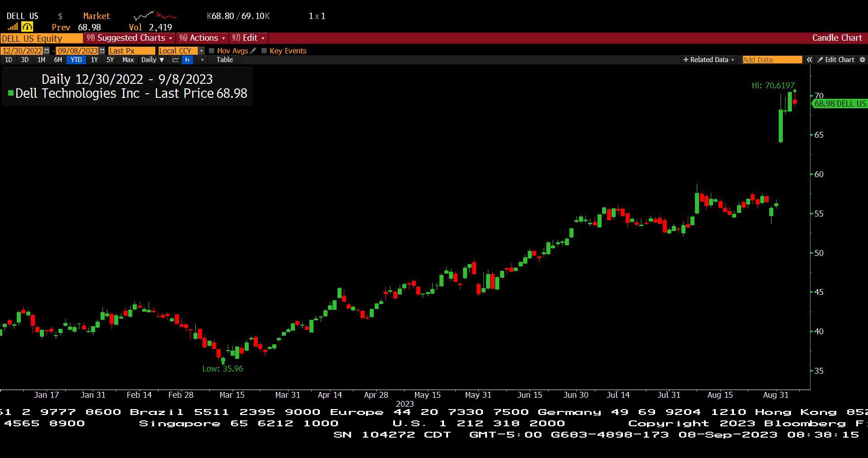Select the 3D range tab
The width and height of the screenshot is (868, 458).
(24, 60)
